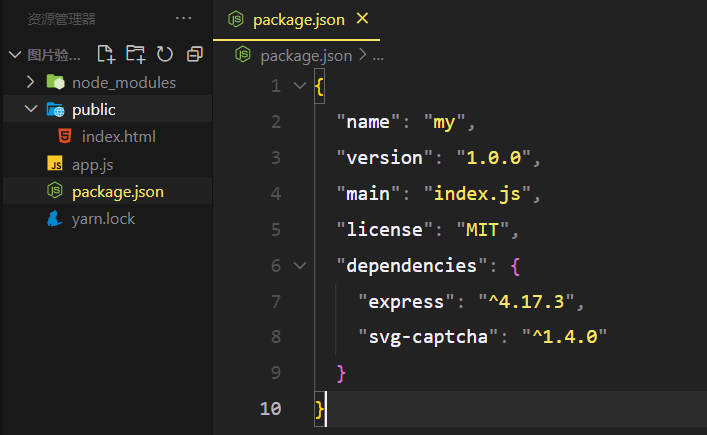Open index.html from the file tree
The image size is (707, 435).
(x=119, y=137)
